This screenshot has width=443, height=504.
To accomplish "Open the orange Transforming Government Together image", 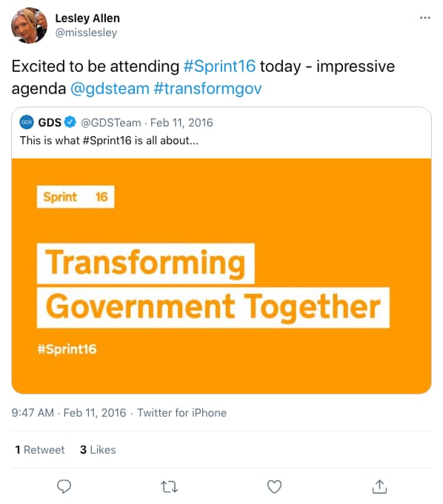I will 221,276.
